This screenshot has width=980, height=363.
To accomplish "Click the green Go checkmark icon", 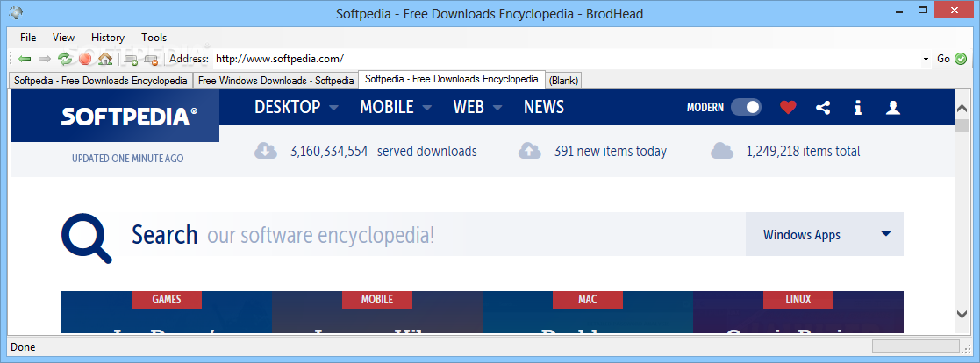I will click(961, 59).
